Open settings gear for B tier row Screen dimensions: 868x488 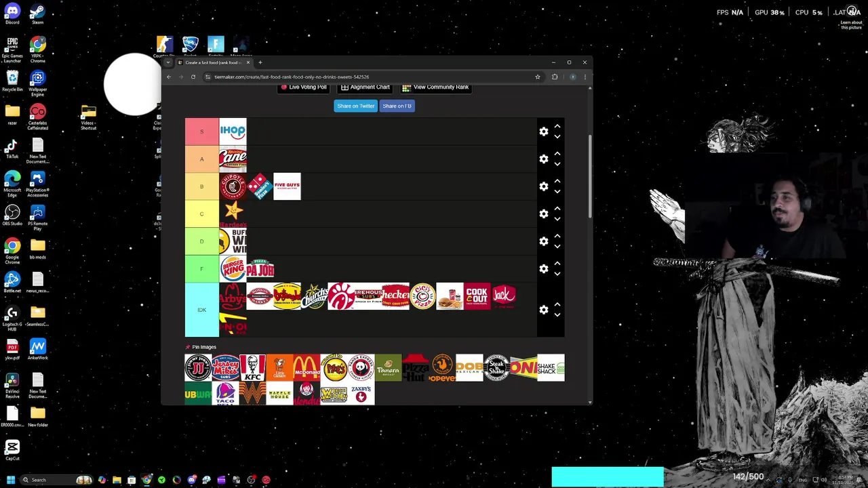point(543,186)
